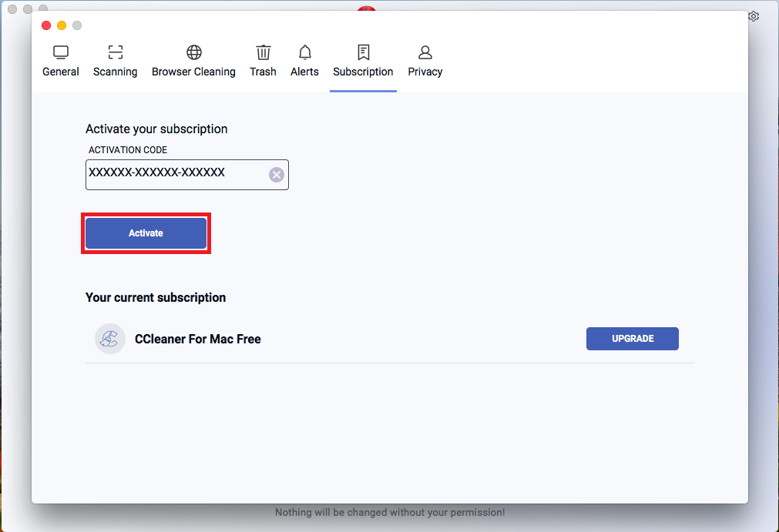Click the UPGRADE button
The height and width of the screenshot is (532, 779).
pos(632,339)
